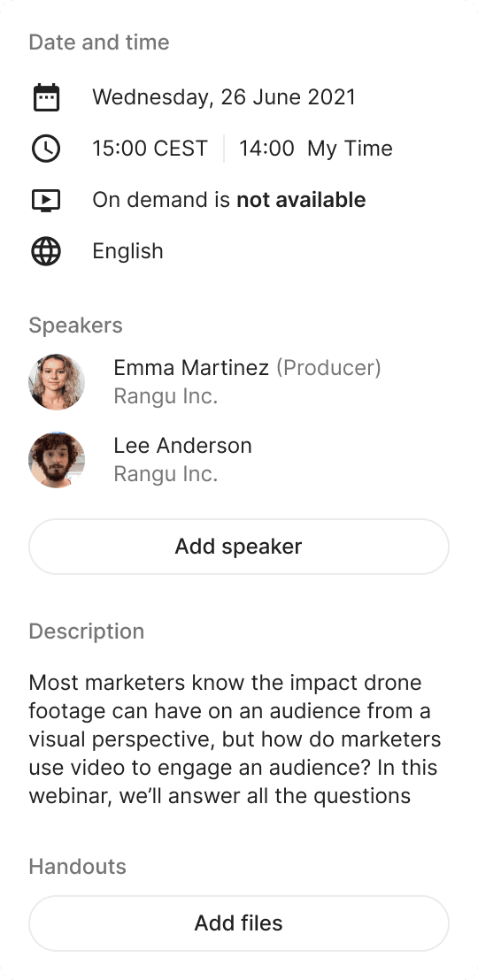
Task: Click the webinar description paragraph
Action: pos(235,739)
